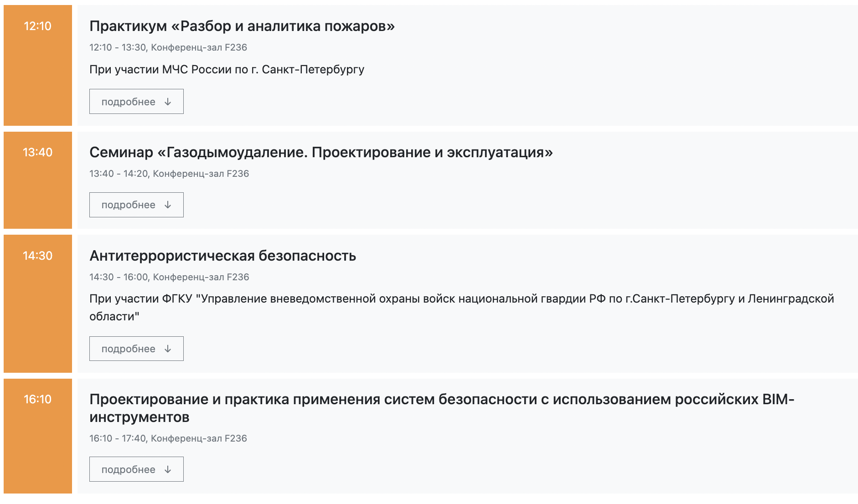Viewport: 858px width, 504px height.
Task: Open the «Разбор и аналитика пожаров» title
Action: [x=242, y=26]
